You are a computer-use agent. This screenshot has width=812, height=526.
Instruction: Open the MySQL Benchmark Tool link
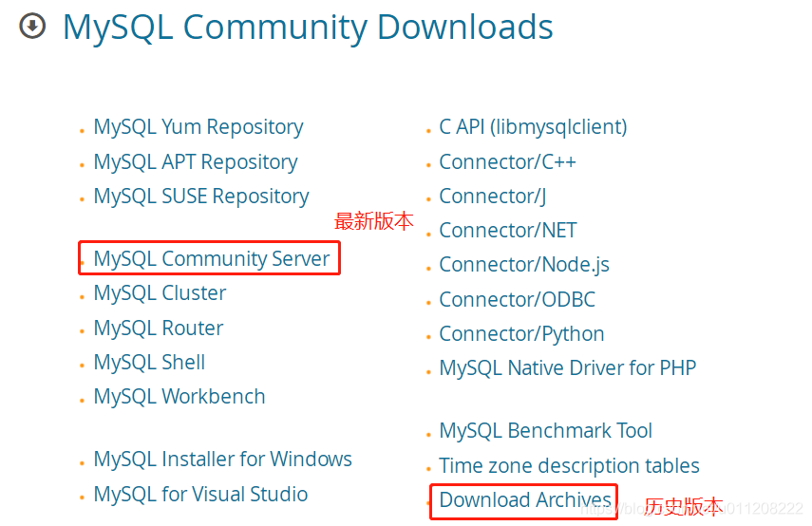tap(546, 431)
